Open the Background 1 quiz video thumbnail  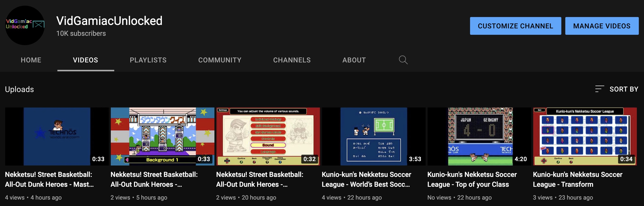[163, 136]
